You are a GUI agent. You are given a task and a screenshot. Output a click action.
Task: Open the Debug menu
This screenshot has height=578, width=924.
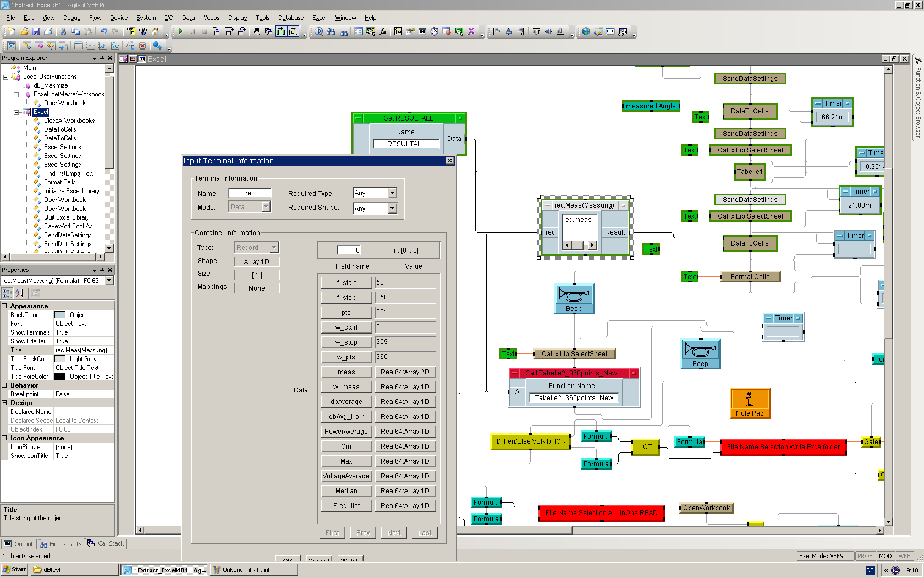click(71, 18)
